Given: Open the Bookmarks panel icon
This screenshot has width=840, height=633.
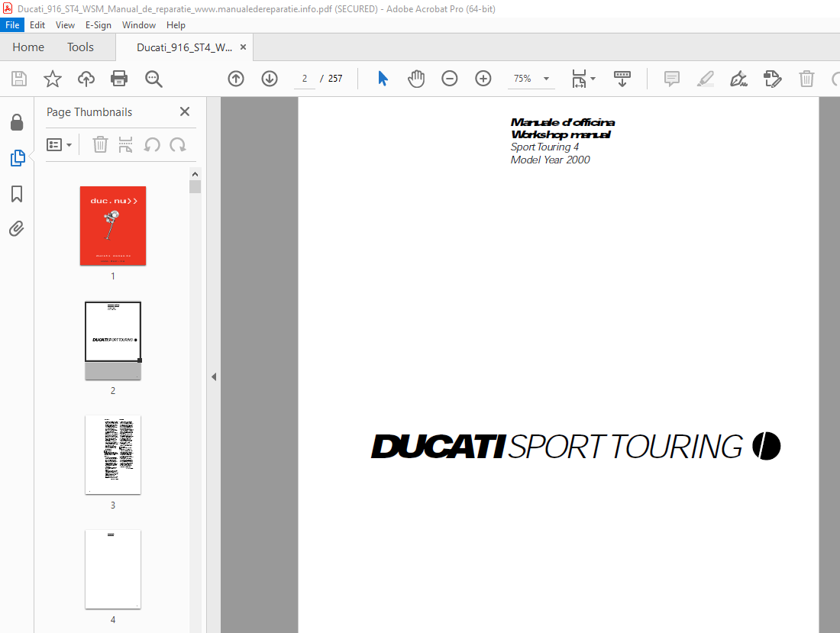Looking at the screenshot, I should point(17,194).
